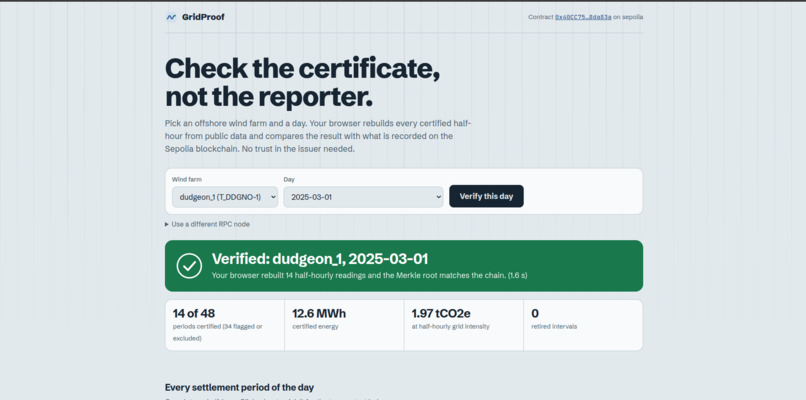Screen dimensions: 806x400
Task: Click the 'certified energy' caption
Action: coord(315,326)
